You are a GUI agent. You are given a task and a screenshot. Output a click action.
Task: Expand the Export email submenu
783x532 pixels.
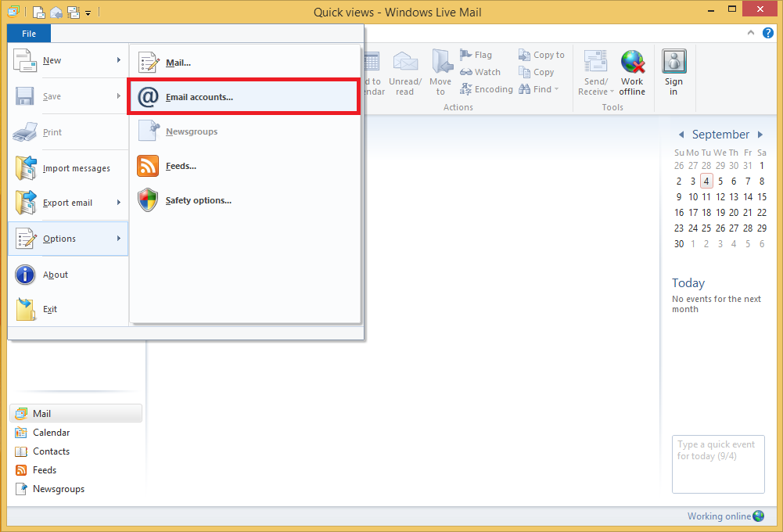[x=119, y=203]
